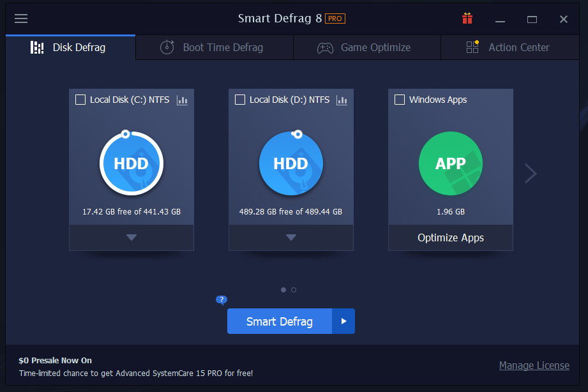Check the Local Disk (C:) NTFS checkbox

click(x=80, y=100)
